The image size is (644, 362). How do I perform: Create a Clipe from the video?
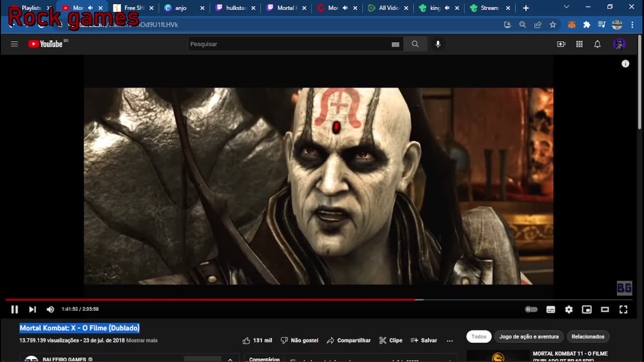[390, 340]
